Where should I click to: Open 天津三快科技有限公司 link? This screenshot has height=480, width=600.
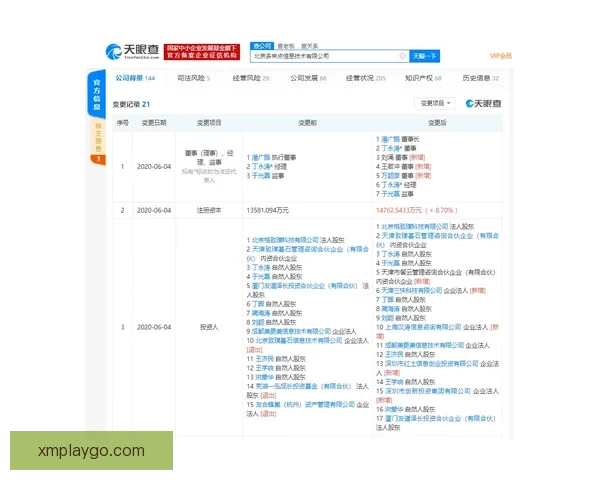(x=412, y=291)
